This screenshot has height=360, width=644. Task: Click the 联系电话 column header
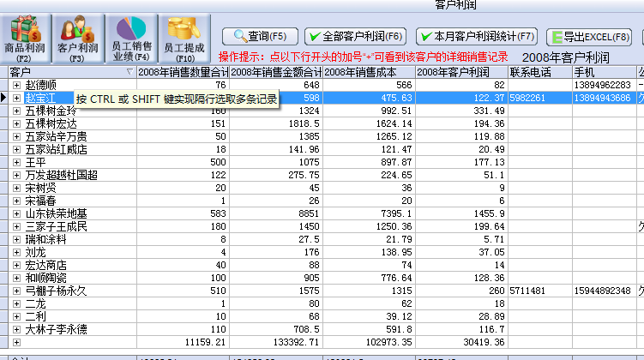[x=539, y=72]
